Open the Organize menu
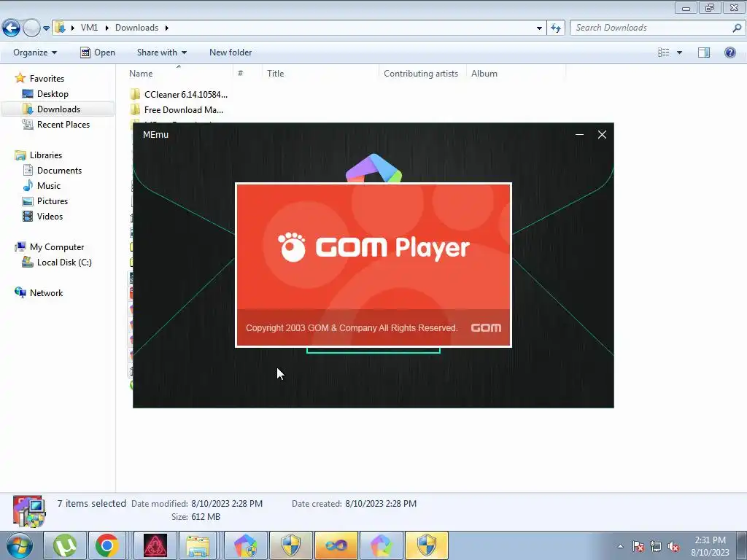 (x=35, y=52)
